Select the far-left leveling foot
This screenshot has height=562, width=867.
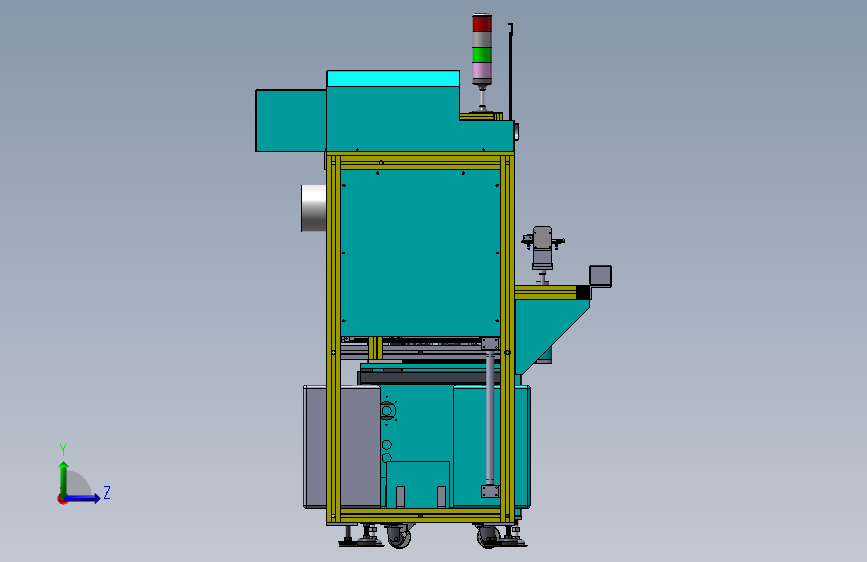(x=348, y=537)
